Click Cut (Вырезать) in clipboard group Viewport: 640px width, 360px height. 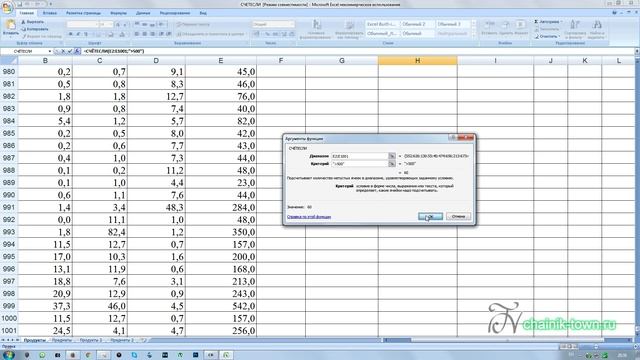pyautogui.click(x=32, y=22)
